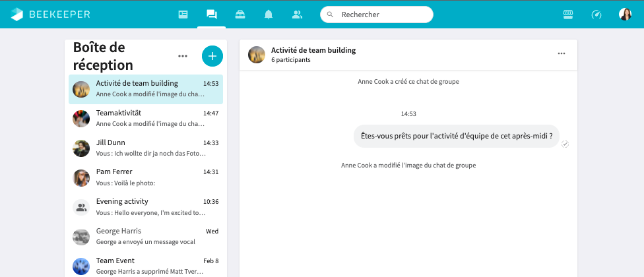
Task: Click the group chat avatar in header
Action: (x=257, y=55)
